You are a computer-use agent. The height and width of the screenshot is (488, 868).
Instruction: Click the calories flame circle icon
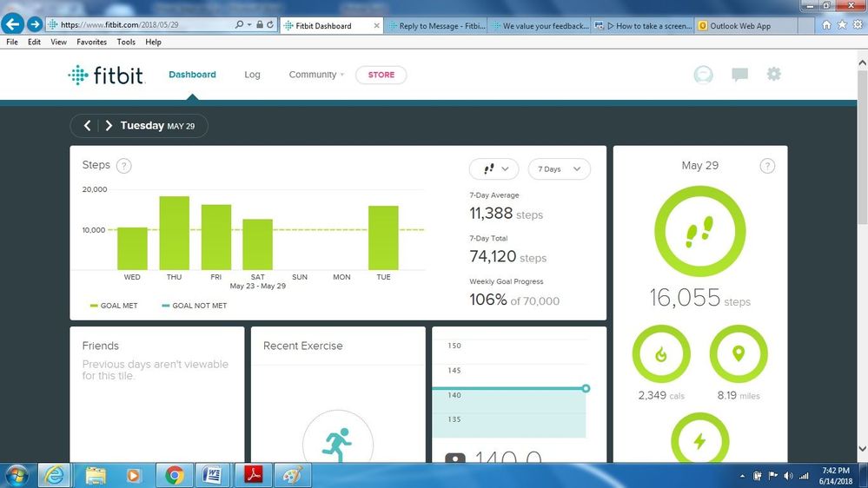pyautogui.click(x=661, y=354)
